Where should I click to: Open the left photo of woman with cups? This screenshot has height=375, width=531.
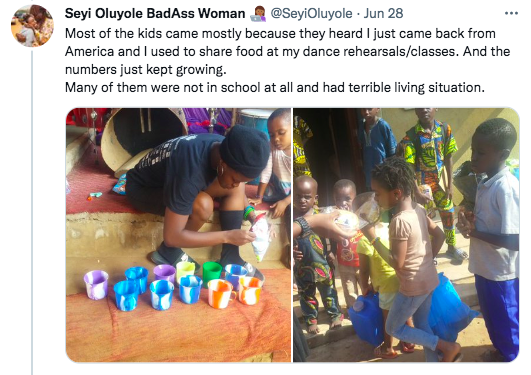click(x=178, y=235)
